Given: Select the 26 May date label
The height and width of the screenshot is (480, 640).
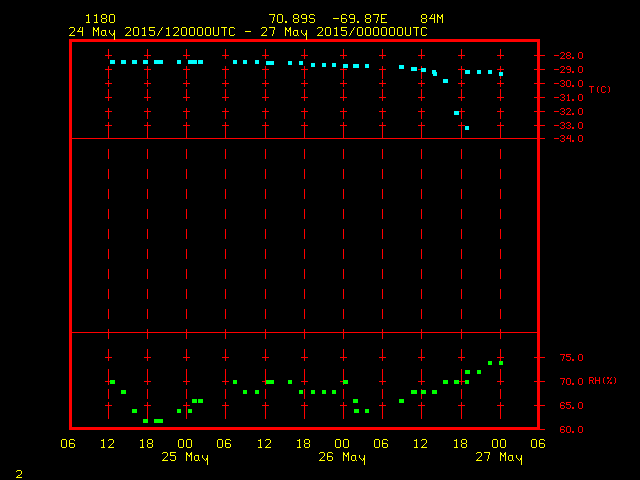Looking at the screenshot, I should 342,458.
